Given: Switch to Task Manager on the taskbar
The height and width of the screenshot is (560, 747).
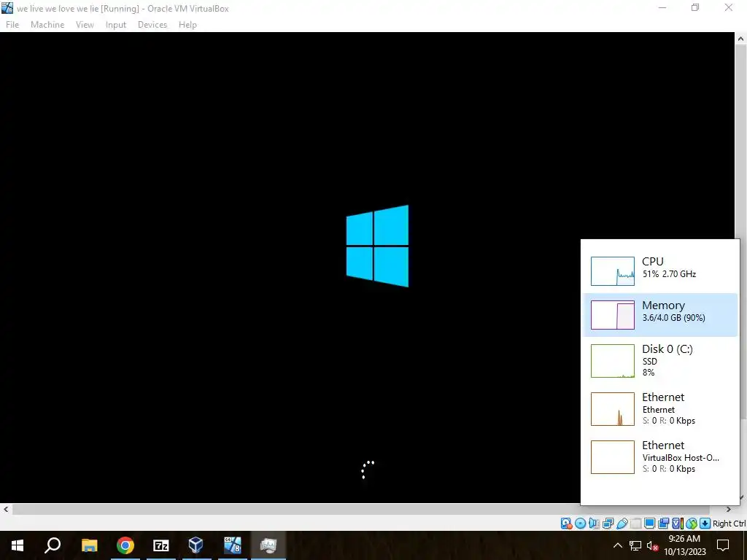Looking at the screenshot, I should click(x=268, y=545).
